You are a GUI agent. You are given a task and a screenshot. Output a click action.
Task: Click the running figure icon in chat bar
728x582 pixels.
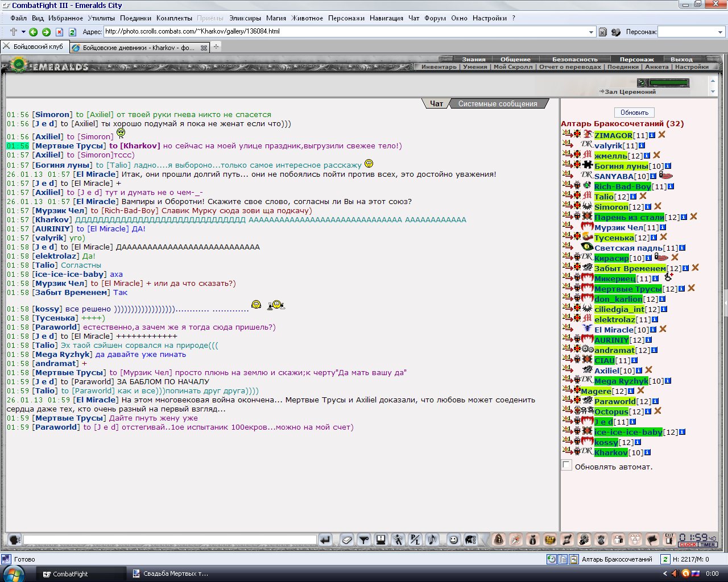click(x=398, y=540)
